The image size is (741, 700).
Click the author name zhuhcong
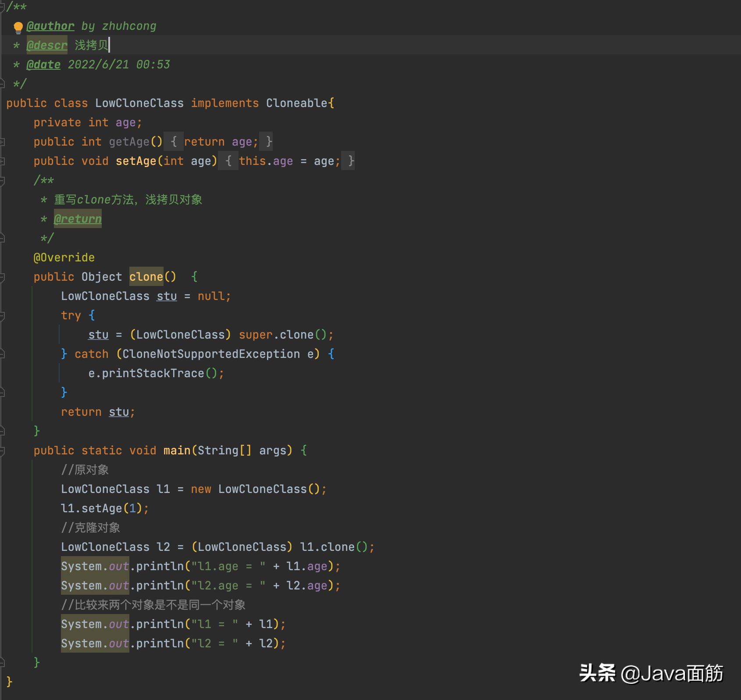tap(129, 26)
